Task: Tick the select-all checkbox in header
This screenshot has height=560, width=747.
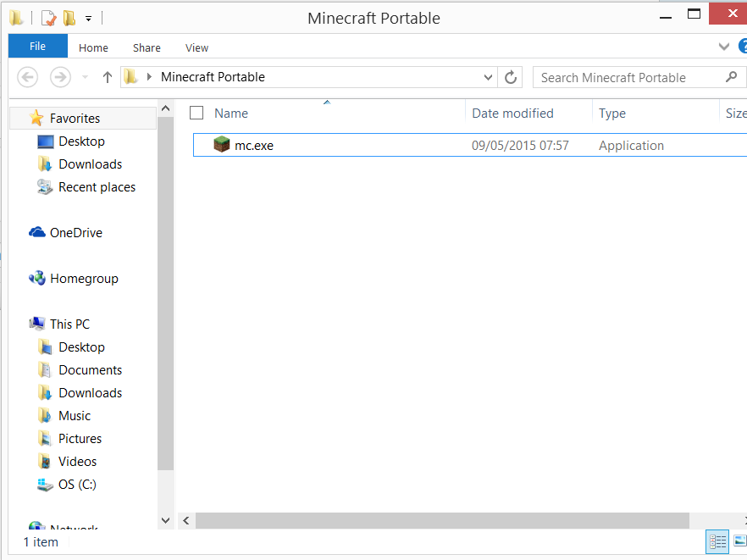Action: 196,113
